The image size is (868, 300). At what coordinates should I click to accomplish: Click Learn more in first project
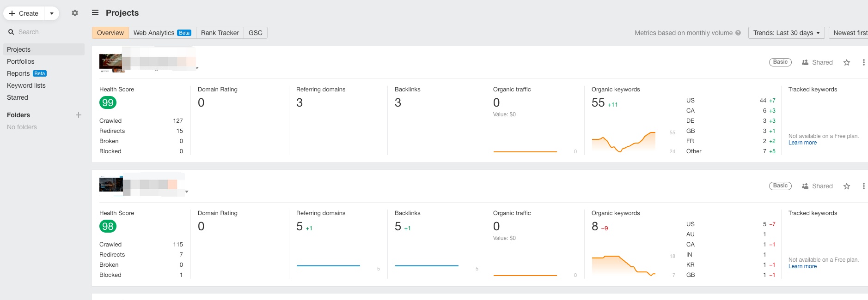point(802,143)
